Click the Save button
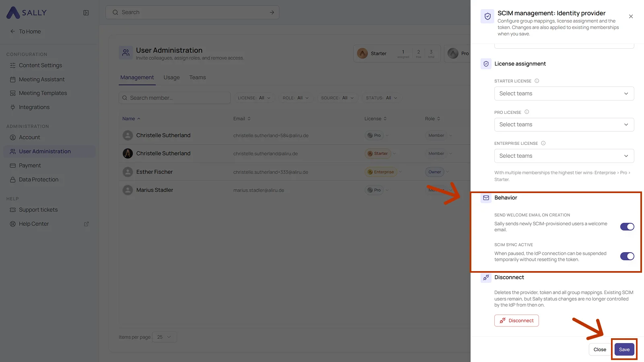 coord(624,350)
